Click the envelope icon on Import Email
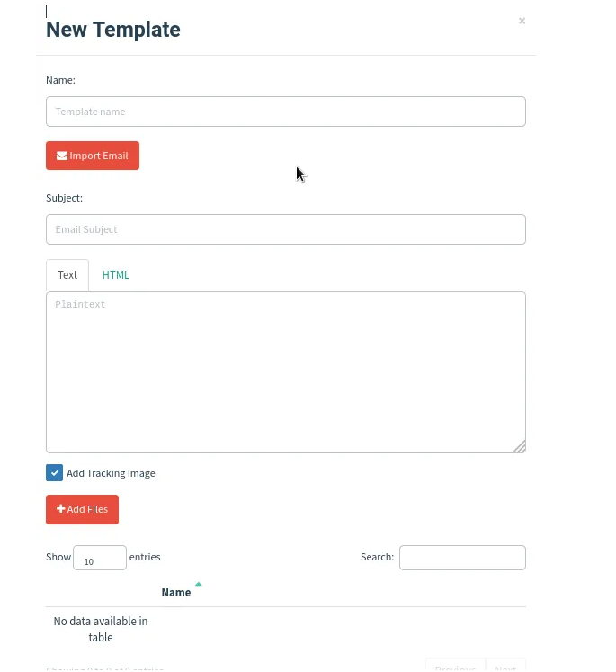616x672 pixels. [62, 156]
